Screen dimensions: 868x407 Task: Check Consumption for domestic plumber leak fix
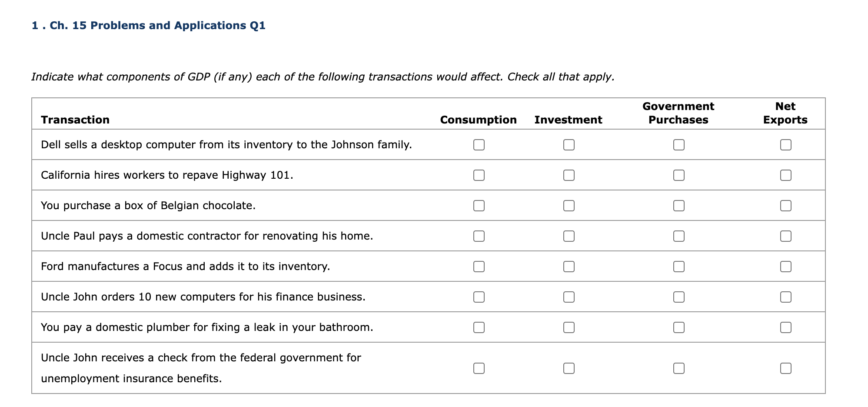pyautogui.click(x=479, y=327)
